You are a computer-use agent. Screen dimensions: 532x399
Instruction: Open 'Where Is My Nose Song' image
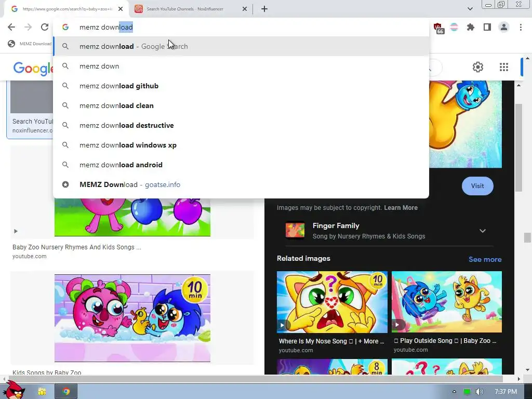[x=332, y=302]
